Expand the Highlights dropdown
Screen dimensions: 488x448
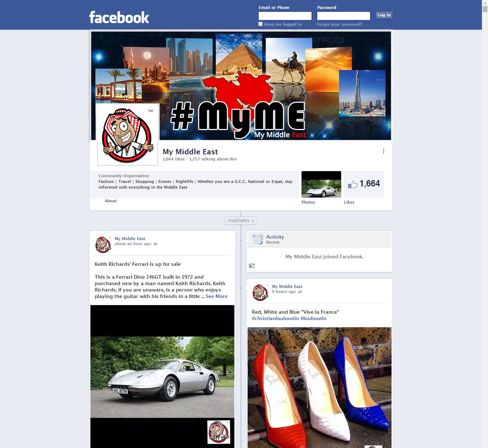click(x=241, y=220)
